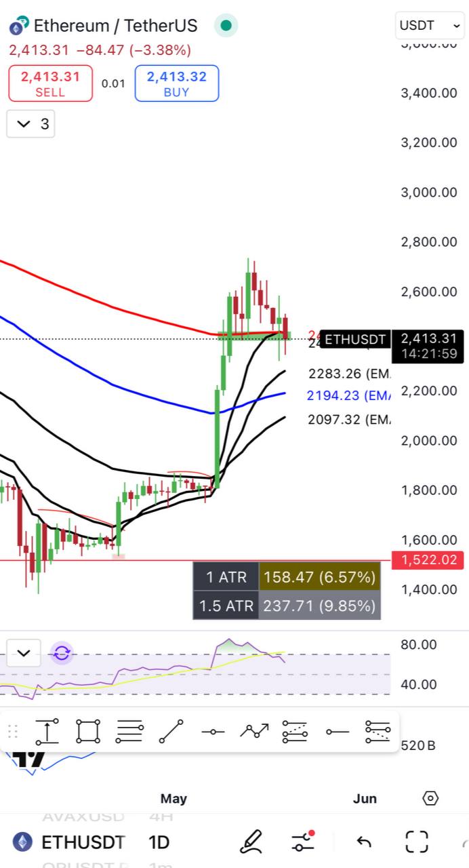Open the pencil drawing tools menu
This screenshot has width=469, height=868.
[251, 842]
